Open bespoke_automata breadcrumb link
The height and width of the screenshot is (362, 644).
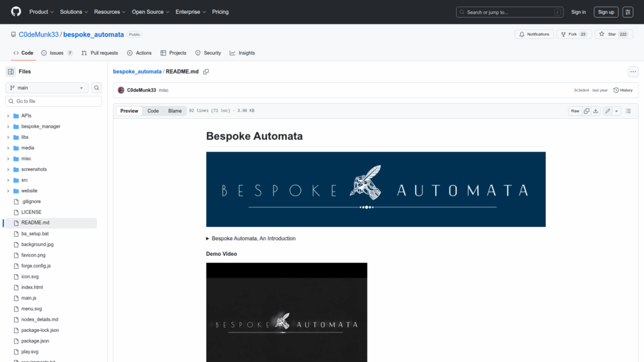pos(137,72)
